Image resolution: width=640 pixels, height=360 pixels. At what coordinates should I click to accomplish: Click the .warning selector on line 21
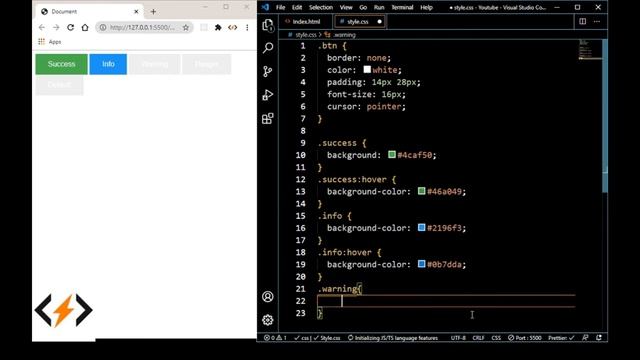tap(338, 289)
